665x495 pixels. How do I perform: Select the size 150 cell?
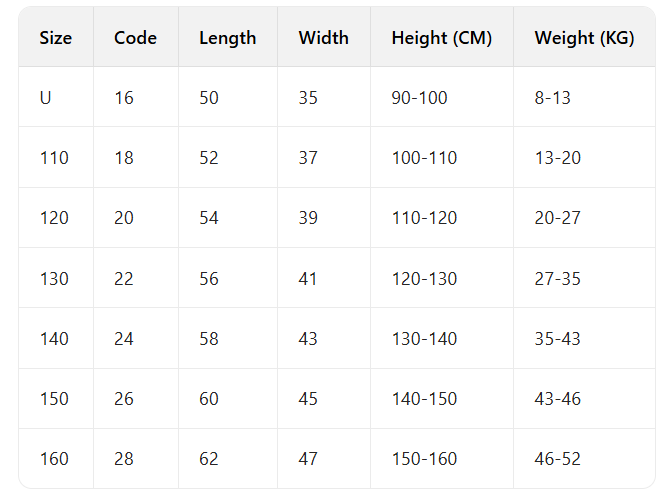click(x=54, y=399)
